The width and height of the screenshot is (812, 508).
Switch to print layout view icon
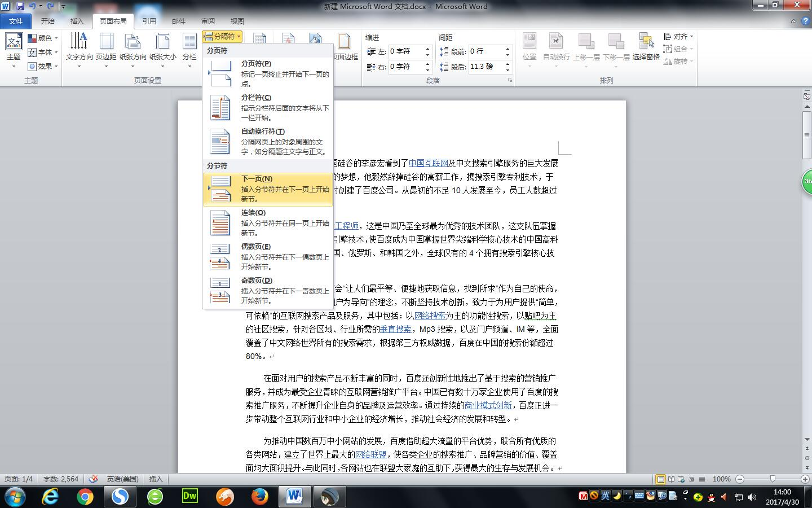click(660, 479)
